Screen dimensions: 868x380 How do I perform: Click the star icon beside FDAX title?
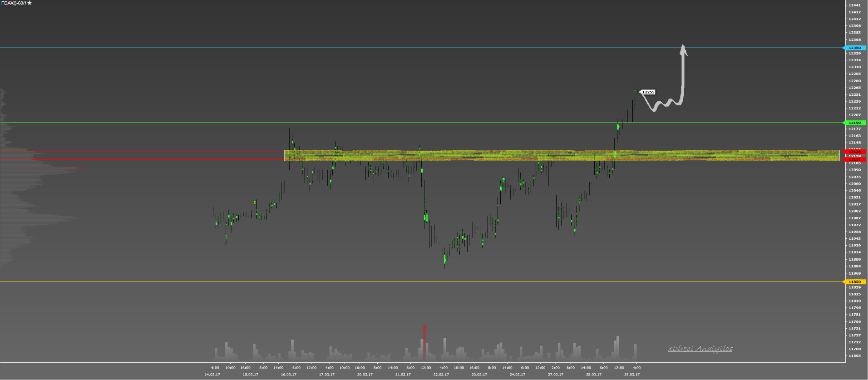(30, 3)
